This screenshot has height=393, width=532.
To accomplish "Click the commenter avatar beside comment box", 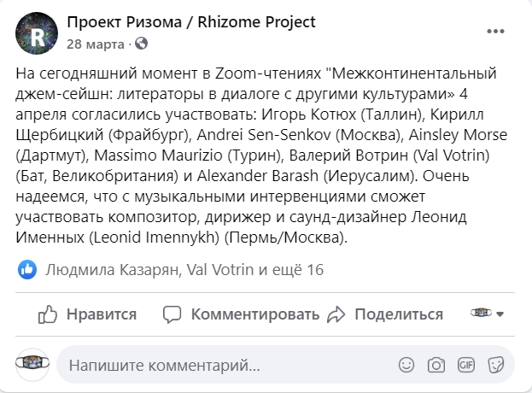I will tap(32, 364).
